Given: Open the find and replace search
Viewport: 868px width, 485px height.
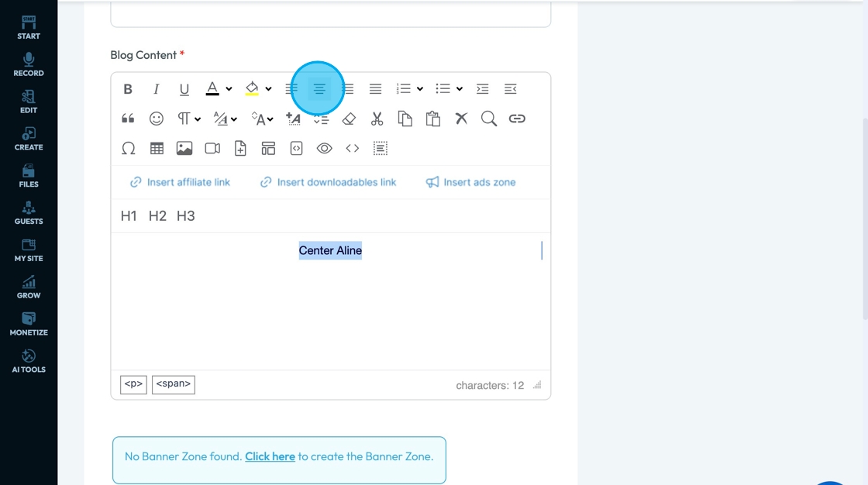Looking at the screenshot, I should tap(489, 119).
